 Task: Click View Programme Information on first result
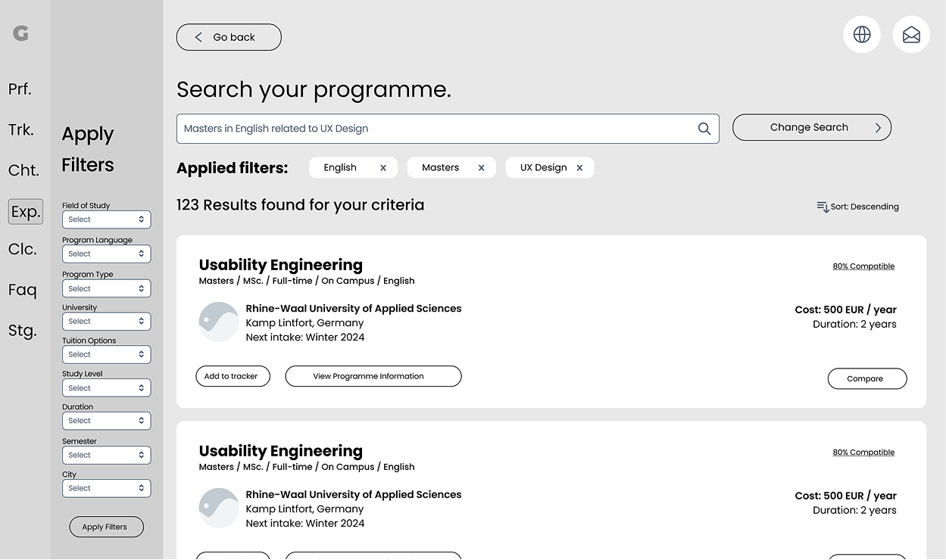[x=373, y=376]
